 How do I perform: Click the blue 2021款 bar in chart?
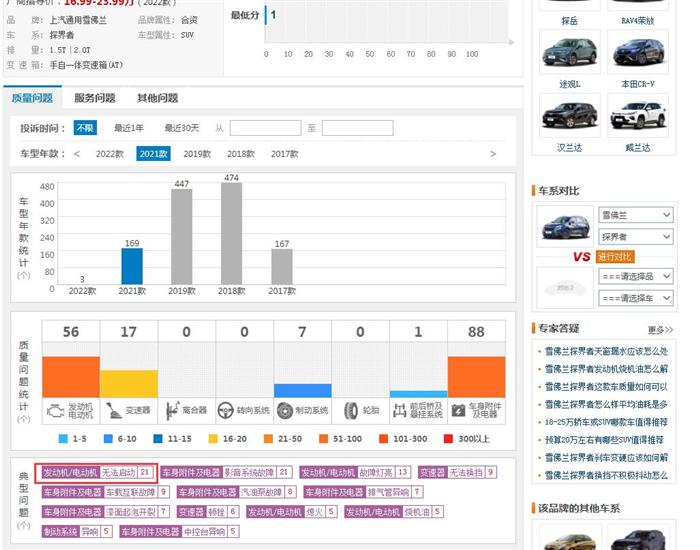click(132, 266)
